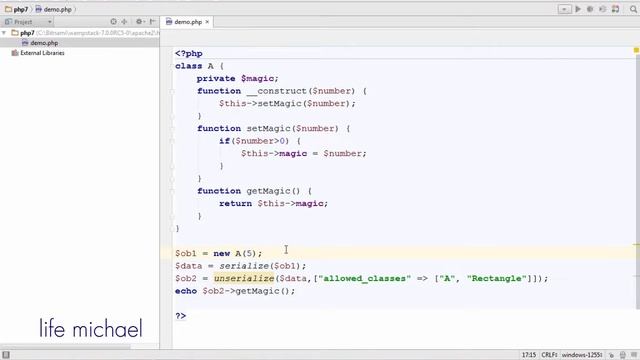Click the Hide Project panel icon
The image size is (640, 360).
[153, 22]
